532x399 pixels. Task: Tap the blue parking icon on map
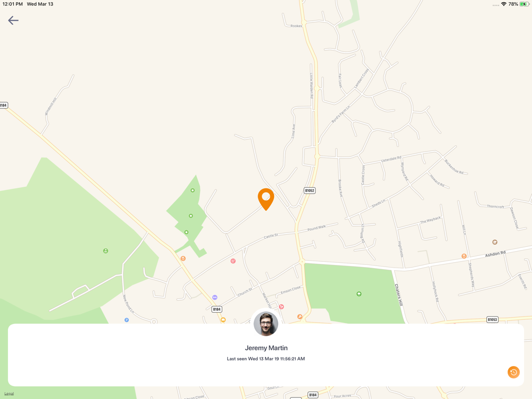tap(127, 320)
